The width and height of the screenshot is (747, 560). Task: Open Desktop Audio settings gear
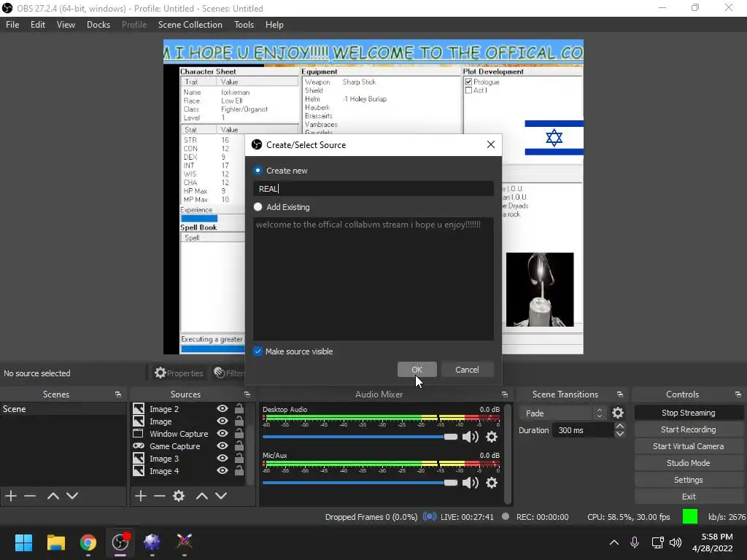[x=492, y=437]
